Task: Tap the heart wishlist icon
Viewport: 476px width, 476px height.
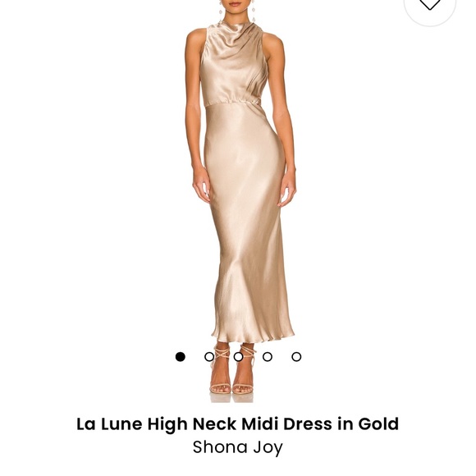Action: tap(429, 3)
